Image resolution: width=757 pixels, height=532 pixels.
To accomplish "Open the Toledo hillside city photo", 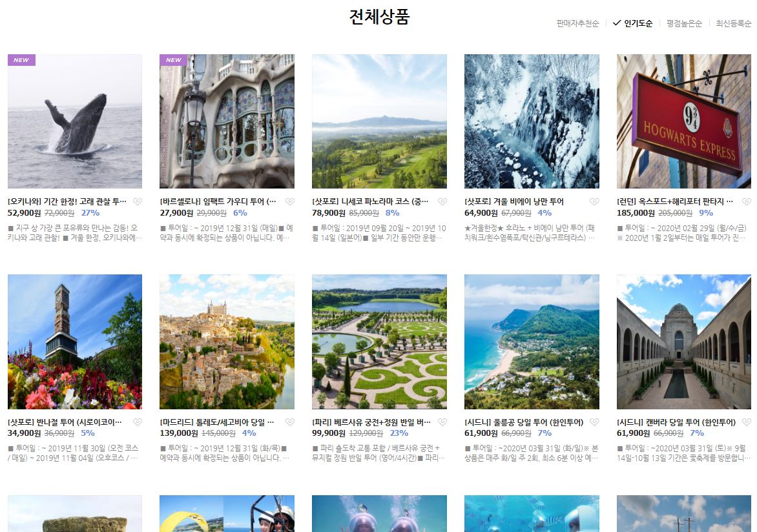I will (227, 342).
